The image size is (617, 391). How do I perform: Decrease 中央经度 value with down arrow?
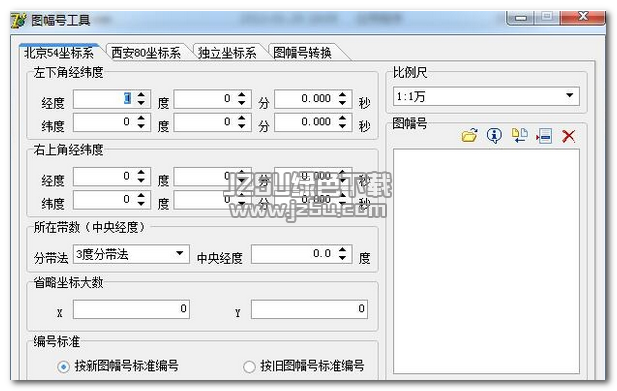342,258
